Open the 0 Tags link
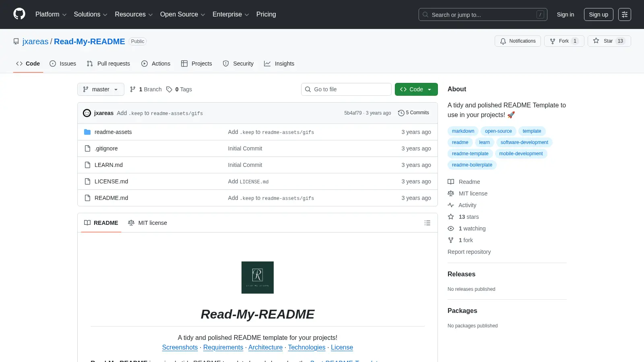 [x=179, y=89]
